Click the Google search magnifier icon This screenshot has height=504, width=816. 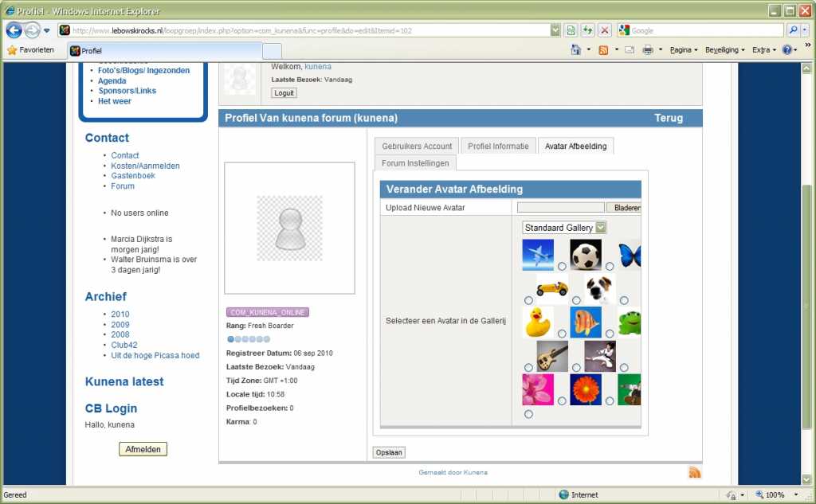click(x=793, y=30)
